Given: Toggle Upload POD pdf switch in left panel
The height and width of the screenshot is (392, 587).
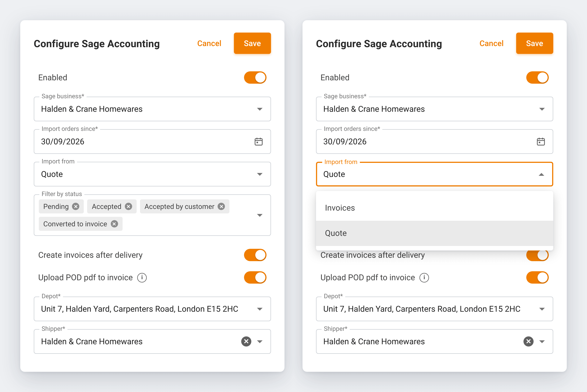Looking at the screenshot, I should [255, 277].
